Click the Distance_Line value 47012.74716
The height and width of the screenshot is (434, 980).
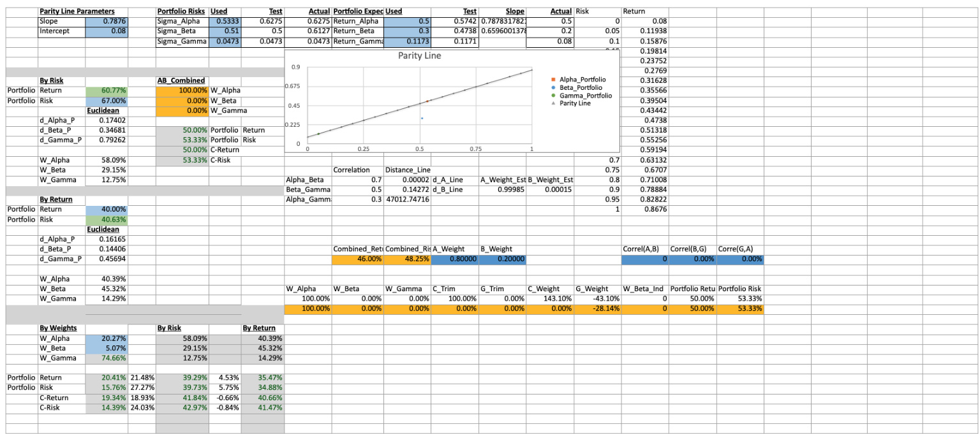[407, 200]
